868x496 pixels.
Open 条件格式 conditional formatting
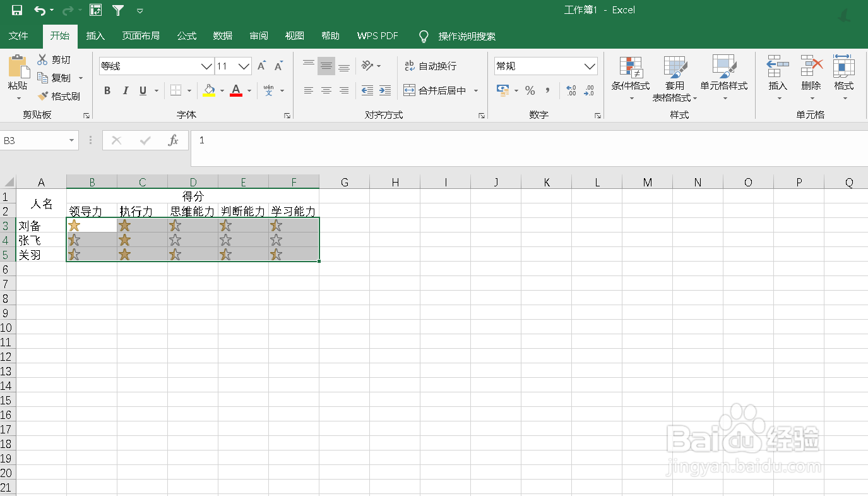pos(631,78)
